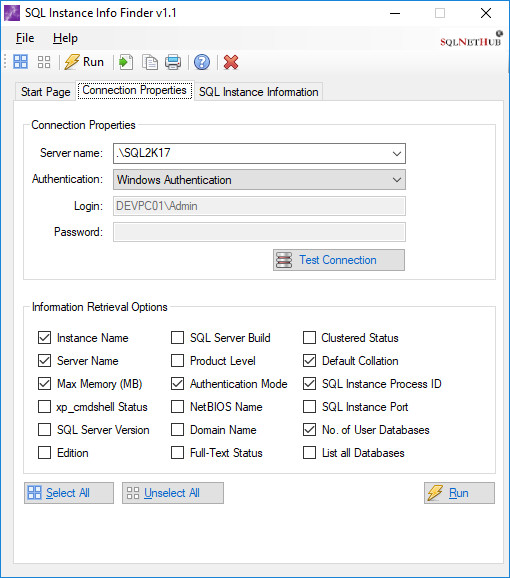Open the File menu
This screenshot has height=578, width=510.
(x=25, y=38)
